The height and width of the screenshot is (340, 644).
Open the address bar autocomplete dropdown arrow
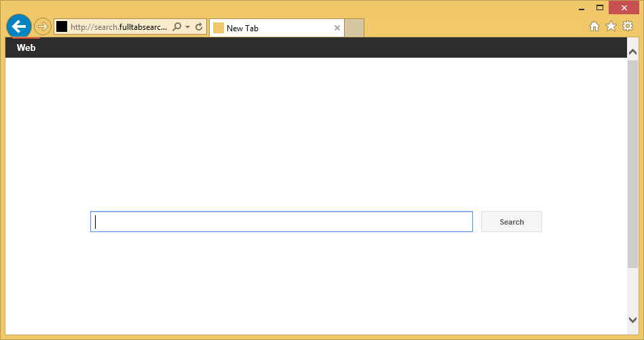point(188,27)
